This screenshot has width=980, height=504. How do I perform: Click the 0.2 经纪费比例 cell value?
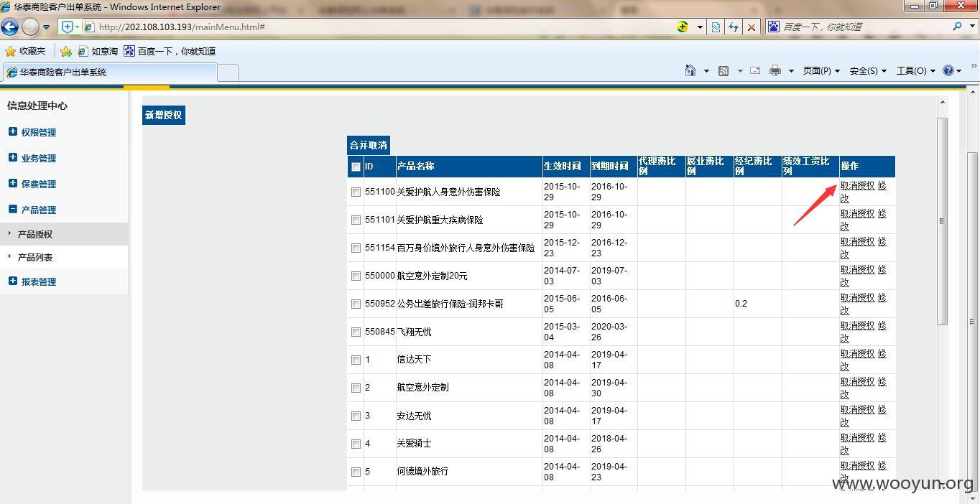(x=741, y=304)
